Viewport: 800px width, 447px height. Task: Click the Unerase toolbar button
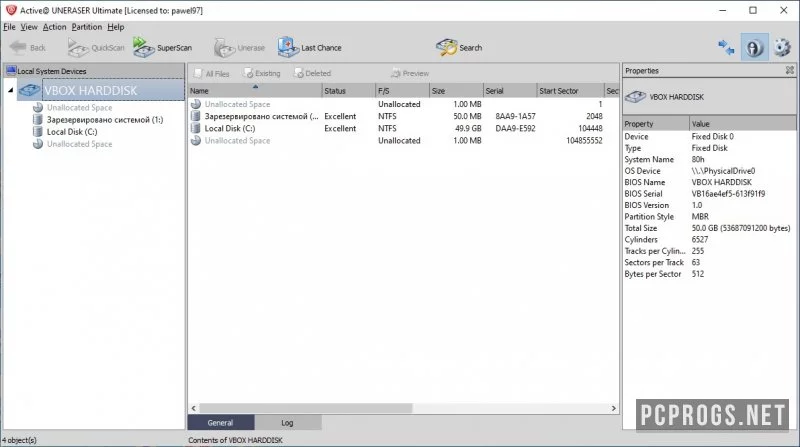(239, 47)
